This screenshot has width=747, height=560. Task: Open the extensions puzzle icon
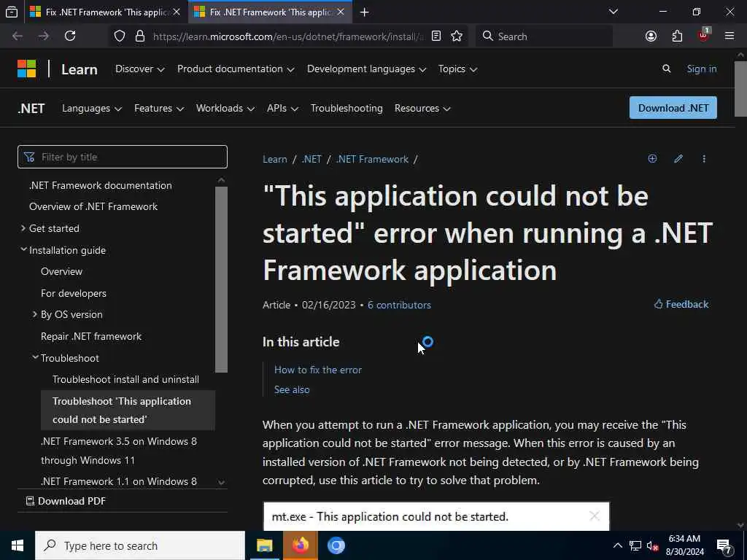(677, 36)
